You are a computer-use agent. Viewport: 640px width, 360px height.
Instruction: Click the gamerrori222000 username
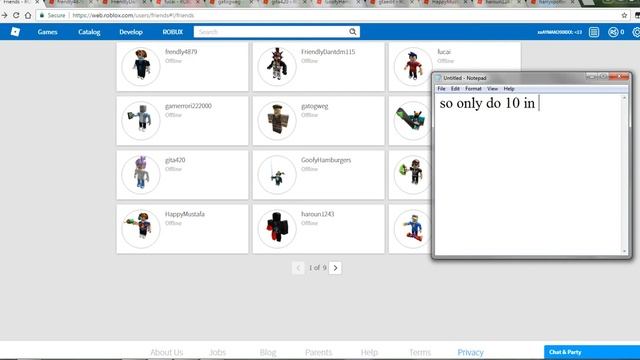pyautogui.click(x=188, y=106)
